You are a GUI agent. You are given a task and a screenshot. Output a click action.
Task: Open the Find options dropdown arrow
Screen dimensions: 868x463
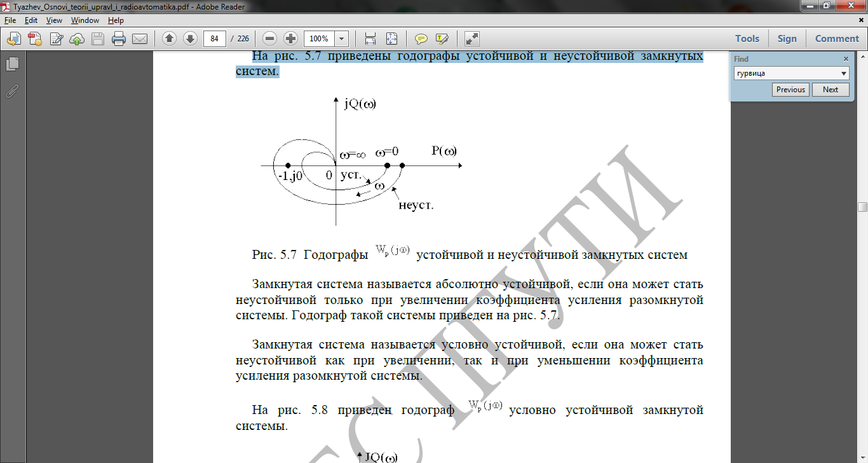(x=844, y=73)
